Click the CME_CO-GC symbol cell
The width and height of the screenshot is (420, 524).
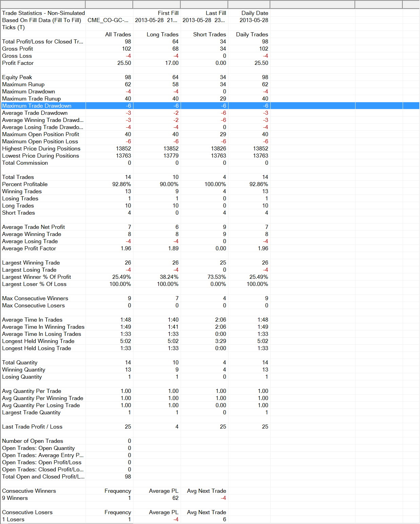tap(108, 20)
